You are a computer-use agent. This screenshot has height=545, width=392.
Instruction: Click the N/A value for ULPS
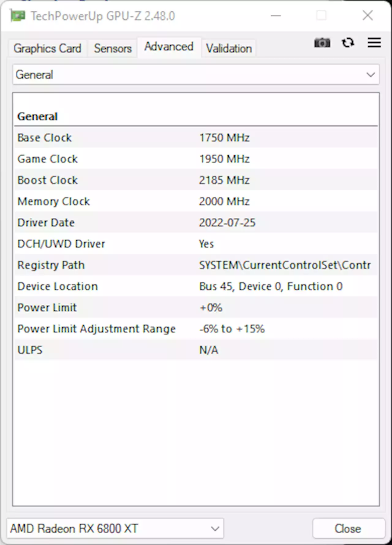point(209,350)
